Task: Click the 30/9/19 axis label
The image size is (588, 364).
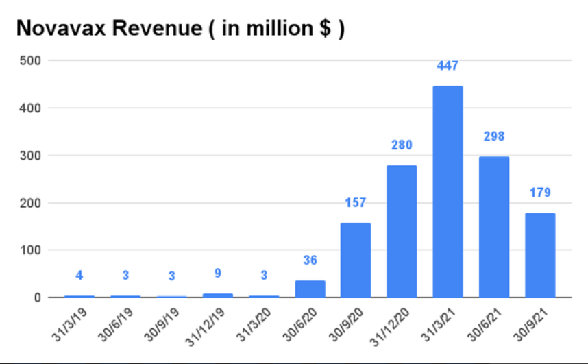Action: [162, 325]
